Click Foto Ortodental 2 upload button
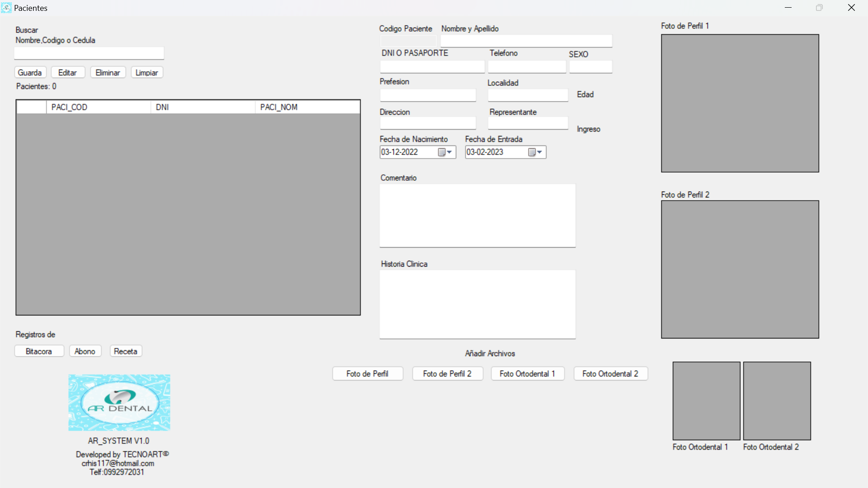 tap(610, 374)
